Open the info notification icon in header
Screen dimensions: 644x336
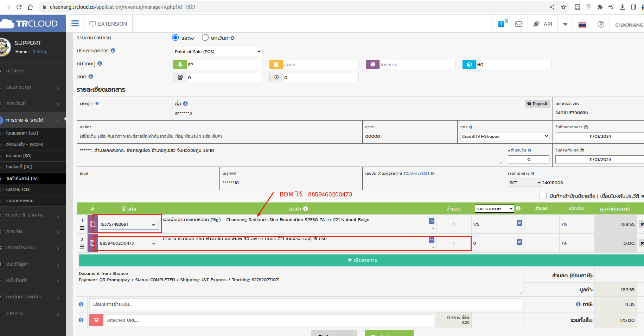click(501, 24)
